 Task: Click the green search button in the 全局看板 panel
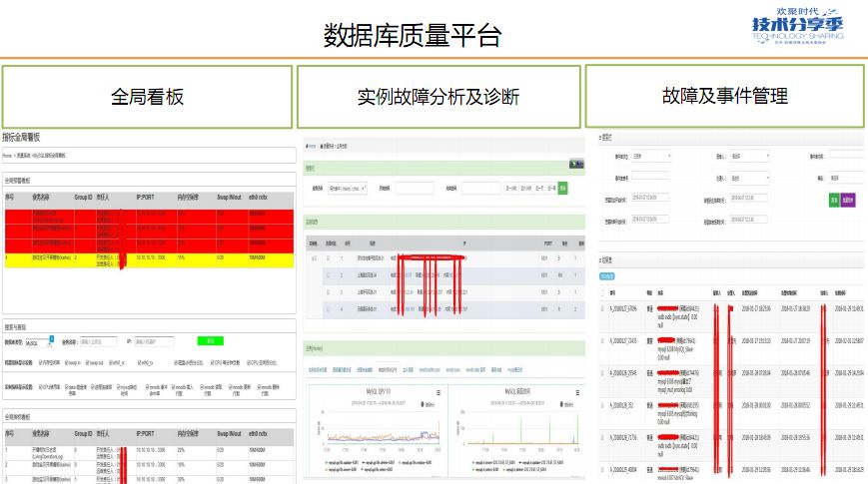(211, 340)
